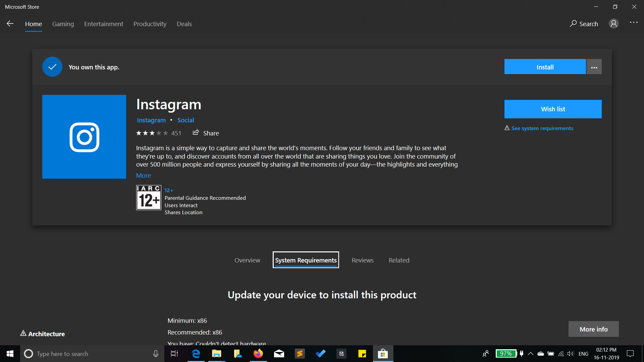Open the Home tab
The height and width of the screenshot is (362, 644).
34,24
